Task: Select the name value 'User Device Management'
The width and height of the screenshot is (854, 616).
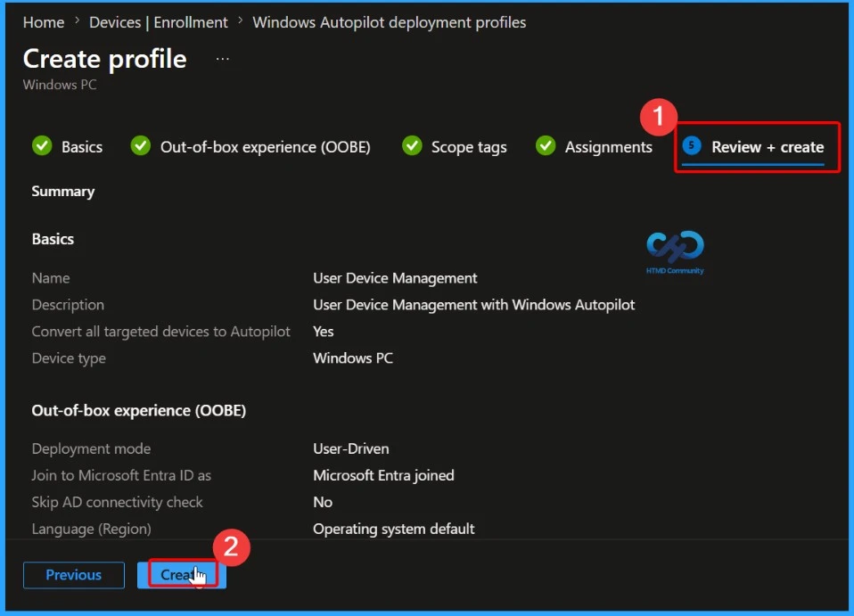Action: (x=395, y=278)
